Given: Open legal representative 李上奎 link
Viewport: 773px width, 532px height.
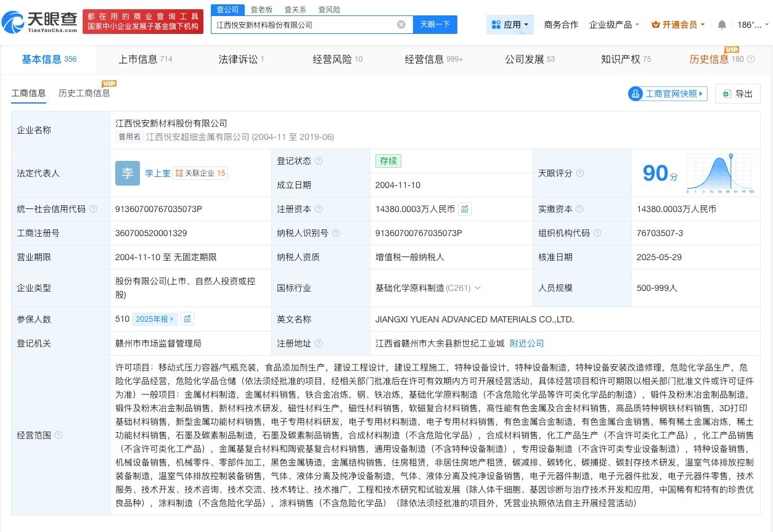Looking at the screenshot, I should [x=158, y=173].
